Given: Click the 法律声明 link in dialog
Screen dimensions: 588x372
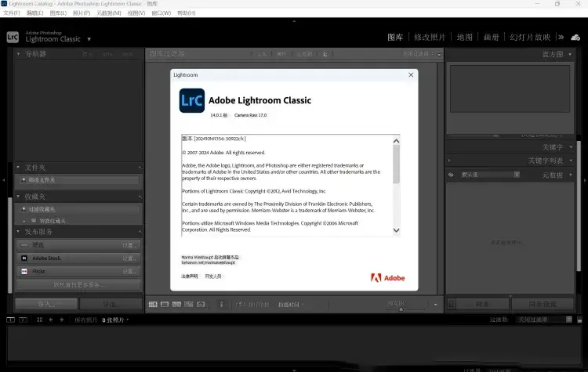Looking at the screenshot, I should 190,276.
